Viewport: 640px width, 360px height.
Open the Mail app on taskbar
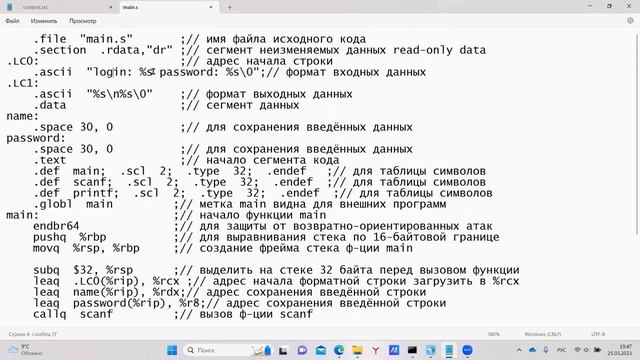pos(321,350)
